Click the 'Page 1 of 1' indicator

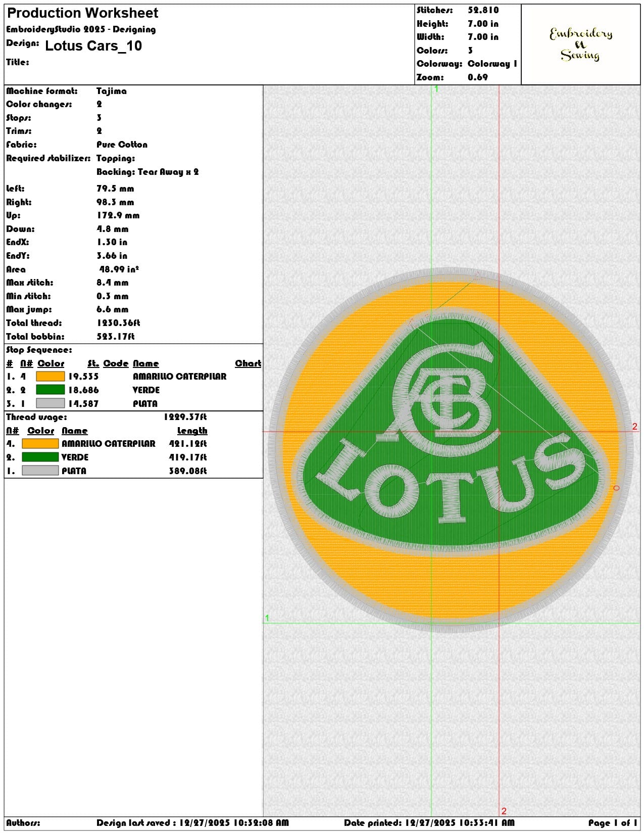tap(613, 823)
